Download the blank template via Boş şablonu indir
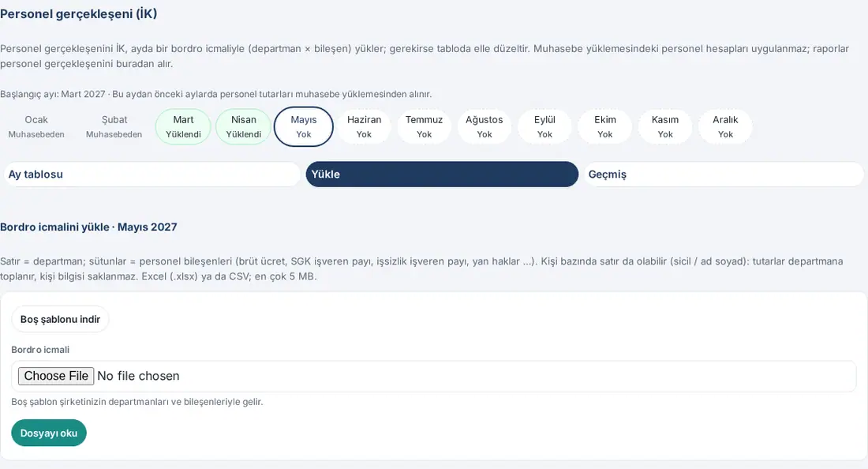Screen dimensions: 868x469 pyautogui.click(x=60, y=320)
